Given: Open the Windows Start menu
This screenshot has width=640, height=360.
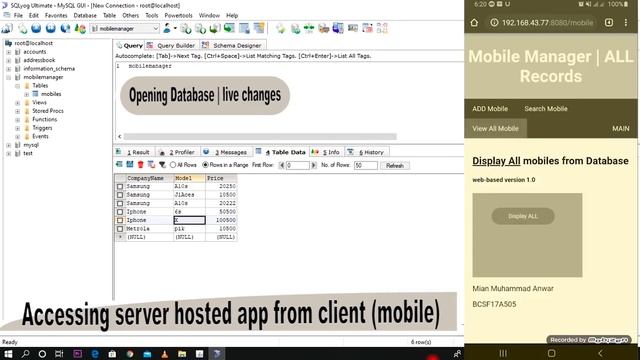Looking at the screenshot, I should pos(8,353).
